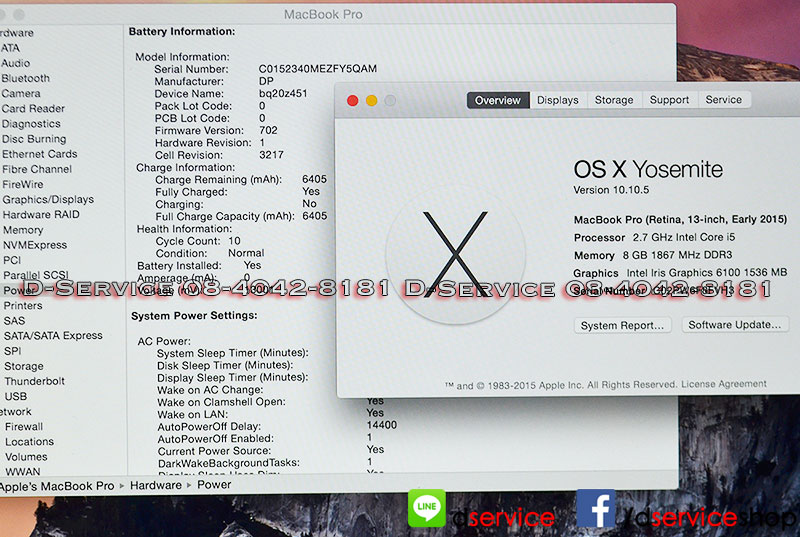Click the device name bq20z451

(283, 93)
